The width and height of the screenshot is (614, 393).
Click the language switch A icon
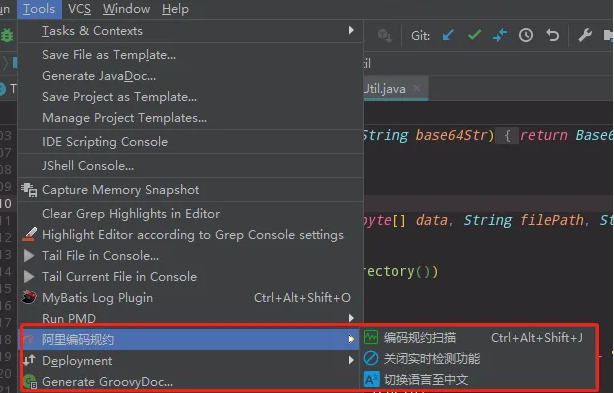point(371,379)
